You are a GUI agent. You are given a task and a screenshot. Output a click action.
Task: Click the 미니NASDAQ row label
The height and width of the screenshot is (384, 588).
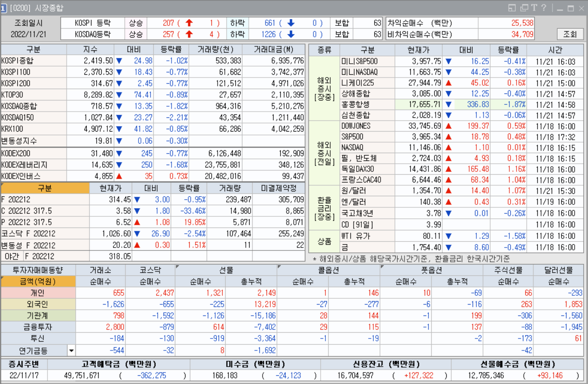point(367,72)
